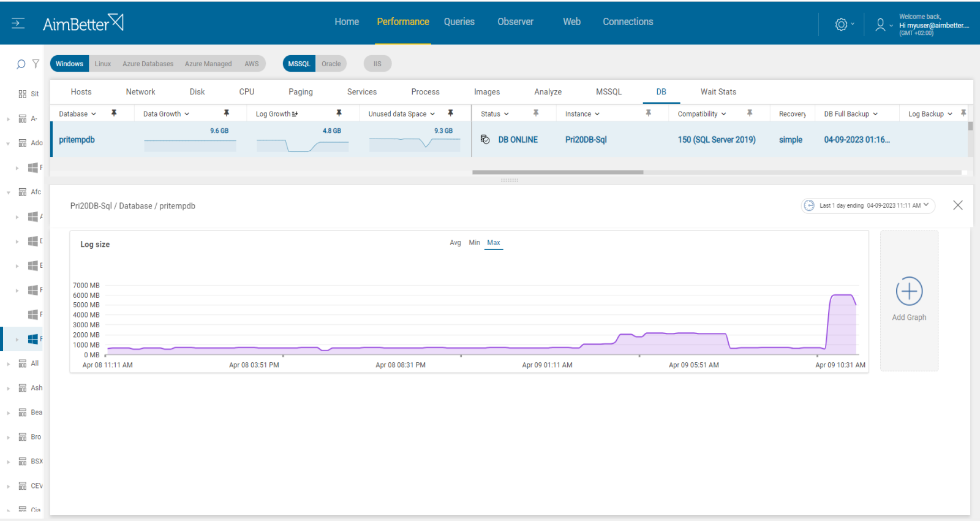This screenshot has height=521, width=980.
Task: Switch platform filter to Windows
Action: click(x=69, y=64)
